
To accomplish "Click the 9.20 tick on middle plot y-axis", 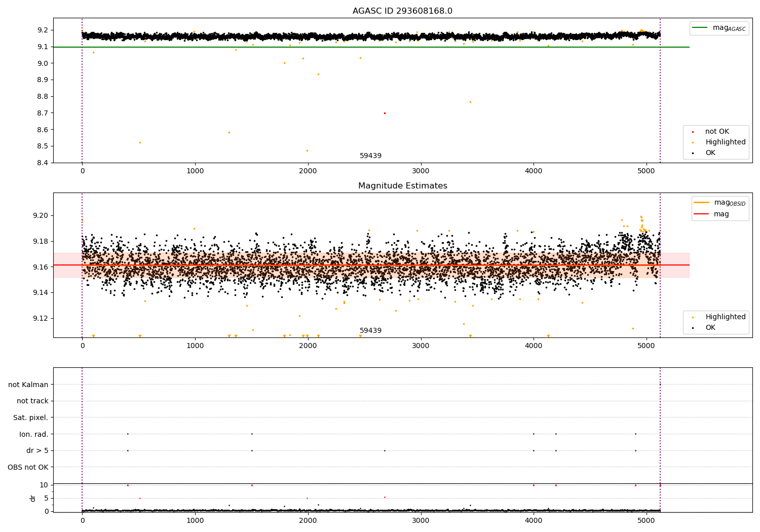I will tap(41, 215).
